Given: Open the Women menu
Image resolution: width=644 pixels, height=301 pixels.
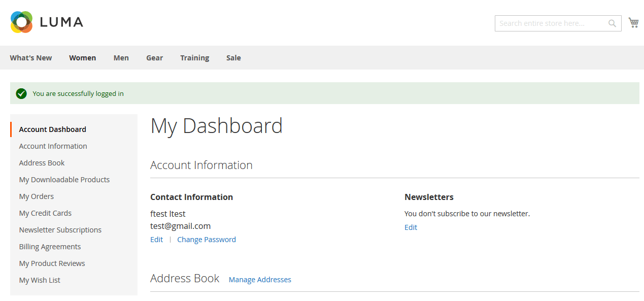Looking at the screenshot, I should pos(82,58).
